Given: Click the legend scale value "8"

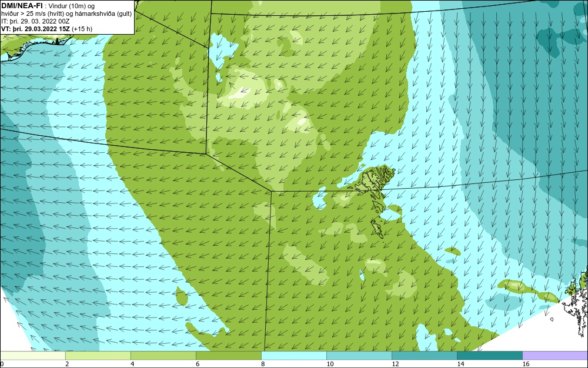Looking at the screenshot, I should click(x=263, y=364).
